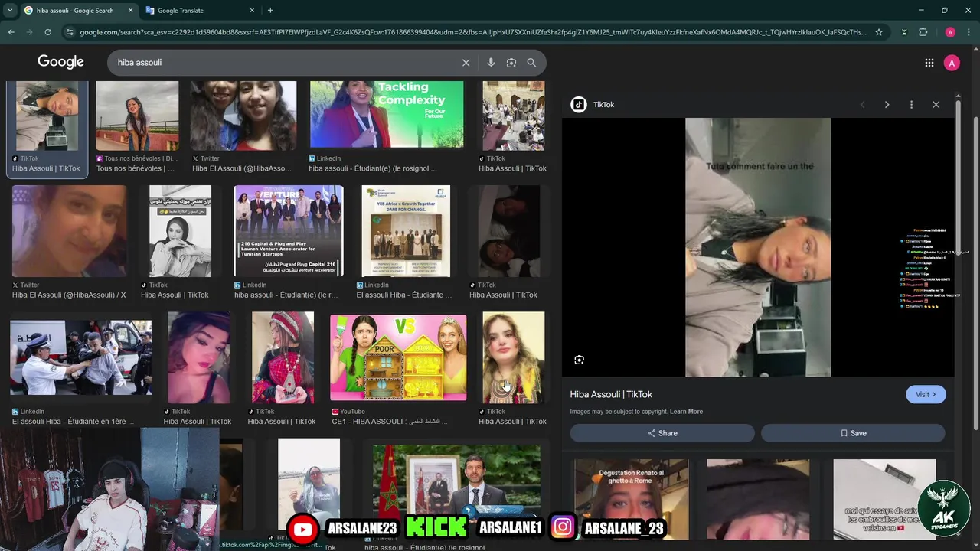This screenshot has height=551, width=980.
Task: Open the tab search dropdown
Action: pyautogui.click(x=10, y=11)
